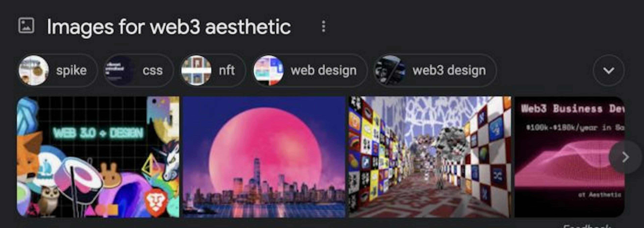Screen dimensions: 644x228
Task: Open the colorful tiled corridor image
Action: tap(430, 157)
